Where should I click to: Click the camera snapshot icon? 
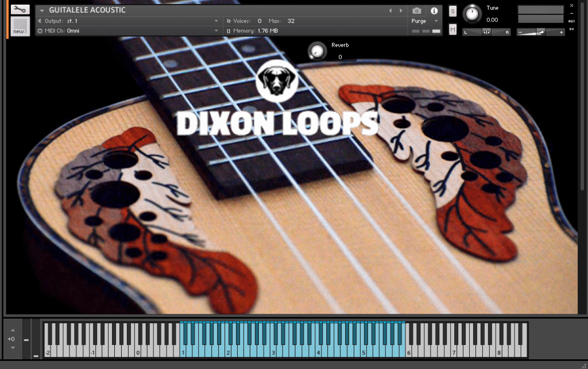point(417,10)
